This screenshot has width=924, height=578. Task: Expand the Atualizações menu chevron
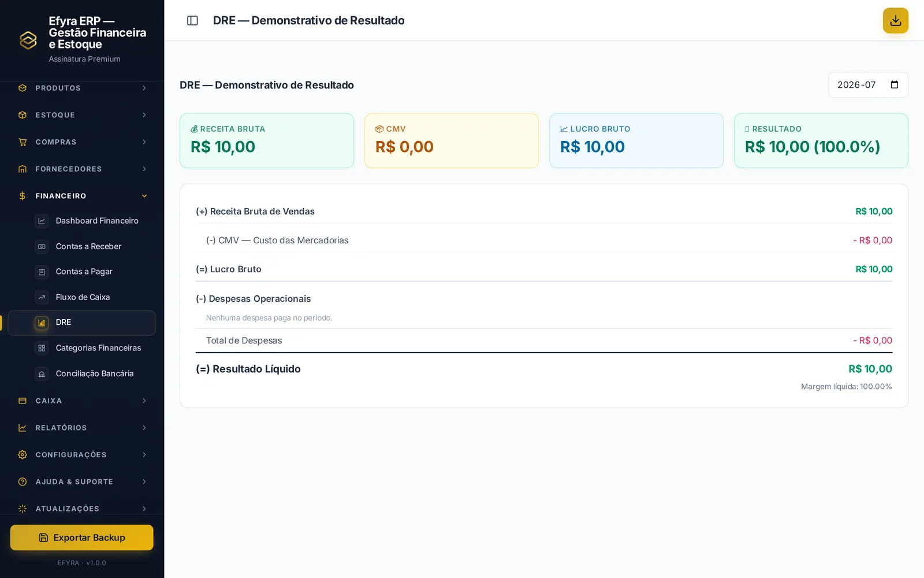(144, 509)
